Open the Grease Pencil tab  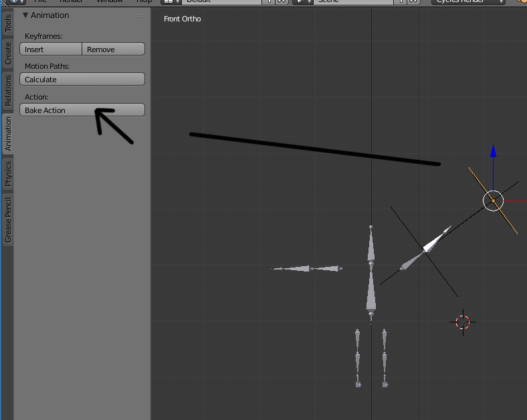click(8, 220)
